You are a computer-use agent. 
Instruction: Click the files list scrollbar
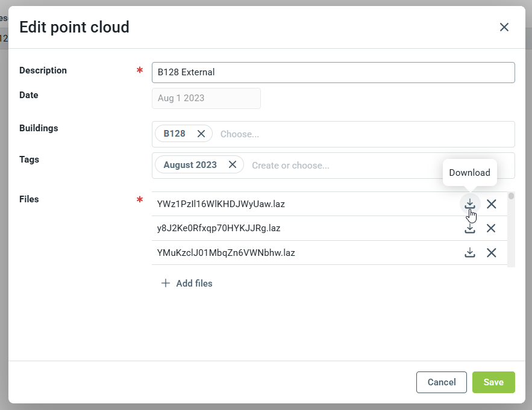511,229
